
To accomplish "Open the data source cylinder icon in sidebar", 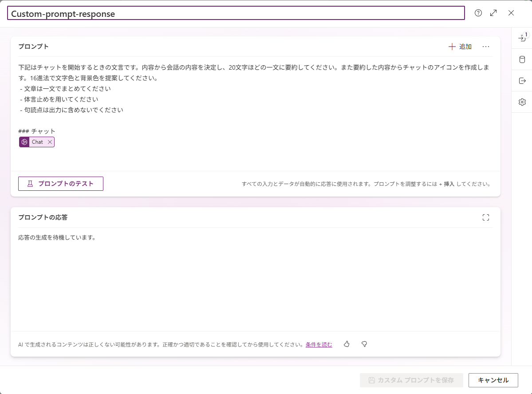I will click(x=522, y=59).
